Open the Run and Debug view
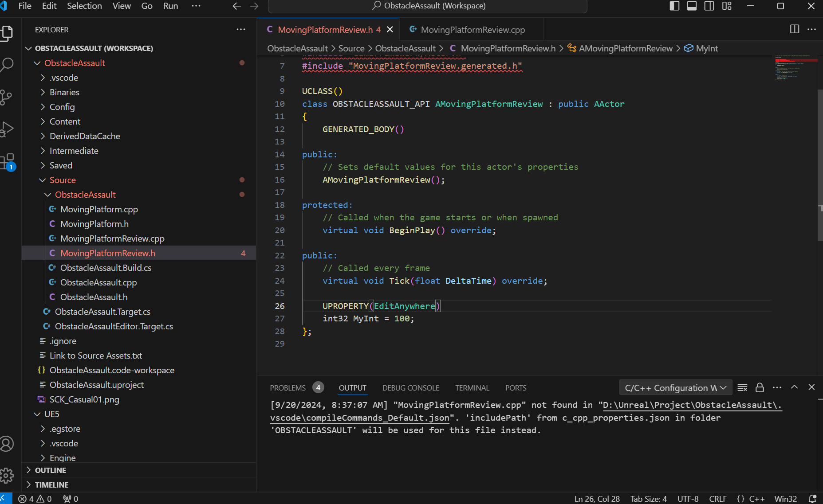823x504 pixels. tap(7, 129)
